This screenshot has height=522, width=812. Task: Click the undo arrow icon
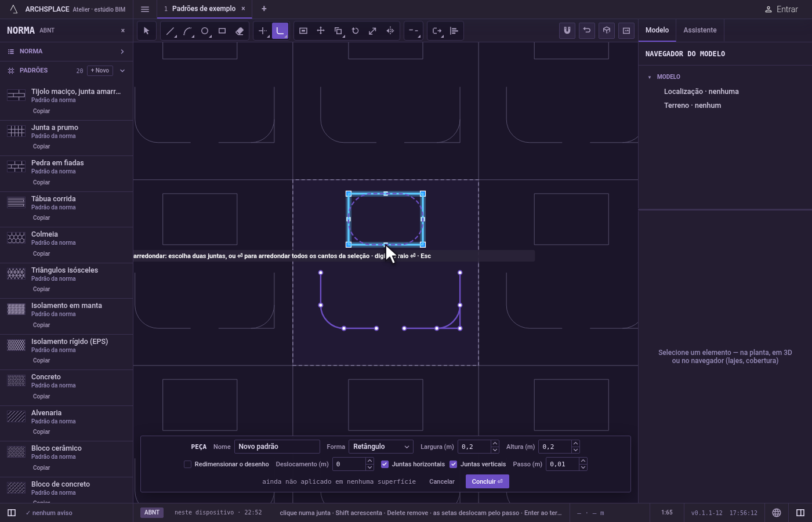coord(587,30)
